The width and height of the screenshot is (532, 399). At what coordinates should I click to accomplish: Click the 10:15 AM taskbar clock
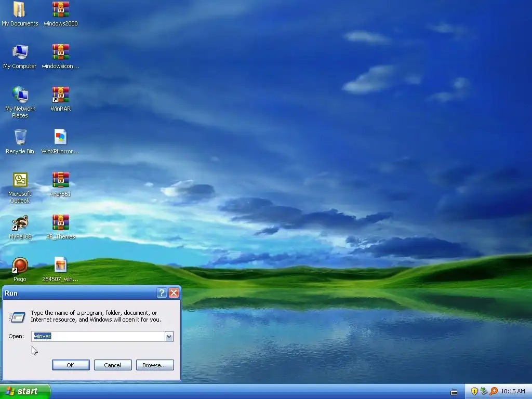pos(513,391)
